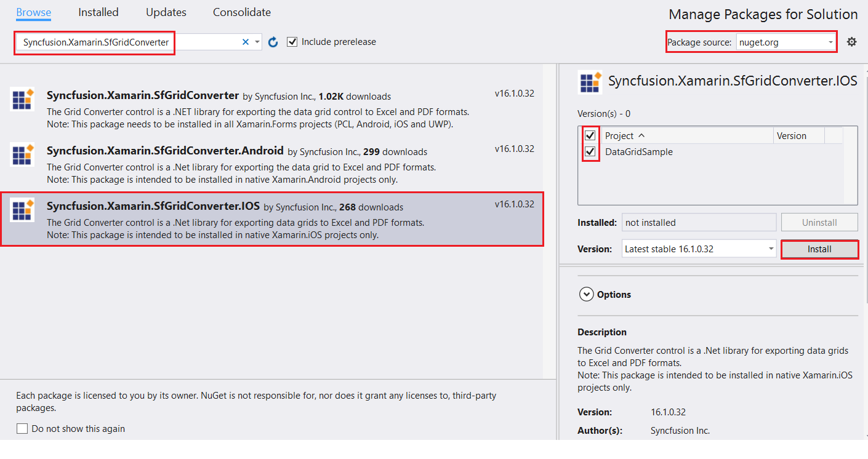Image resolution: width=868 pixels, height=459 pixels.
Task: Select Syncfusion.Xamarin.SfGridConverter.IOS package title in list
Action: pyautogui.click(x=153, y=206)
